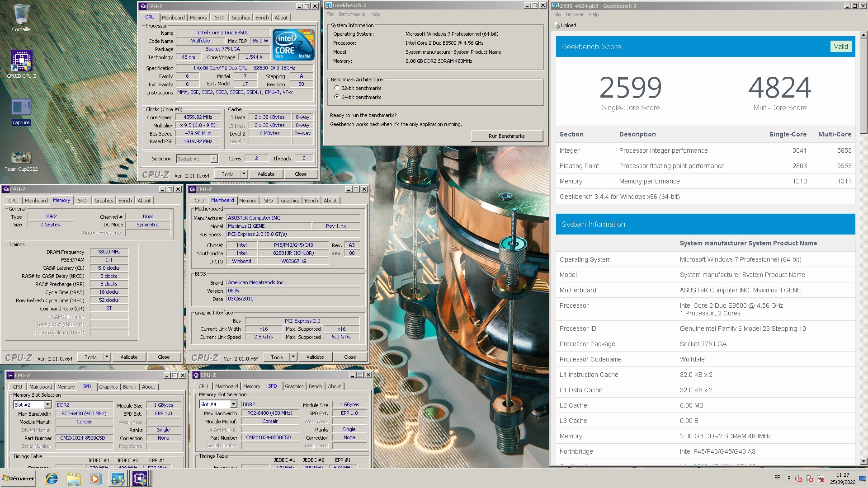Open Browser menu in results window

point(575,14)
